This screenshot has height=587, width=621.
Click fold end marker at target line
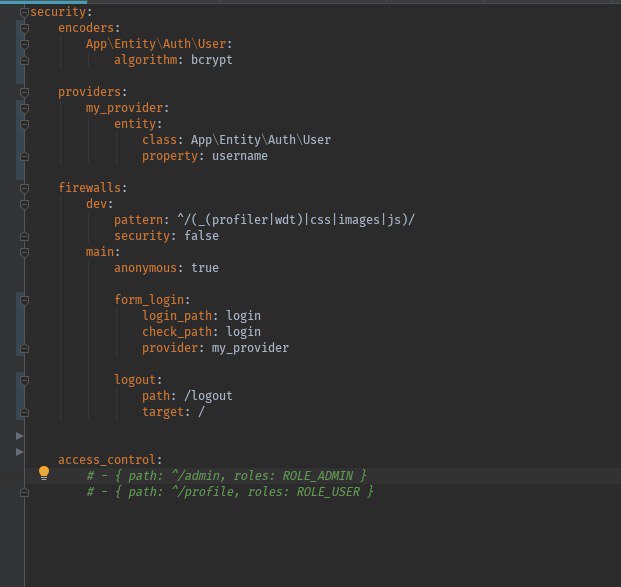24,413
